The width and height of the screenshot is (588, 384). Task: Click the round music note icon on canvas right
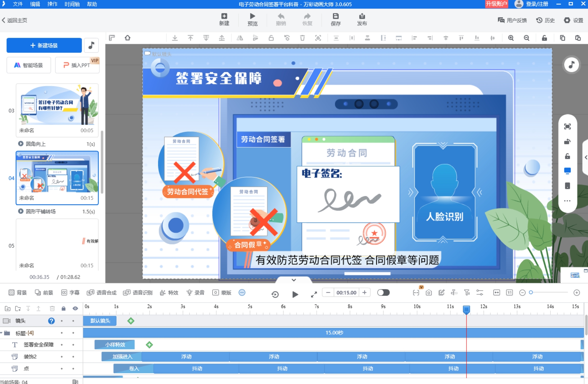click(571, 65)
